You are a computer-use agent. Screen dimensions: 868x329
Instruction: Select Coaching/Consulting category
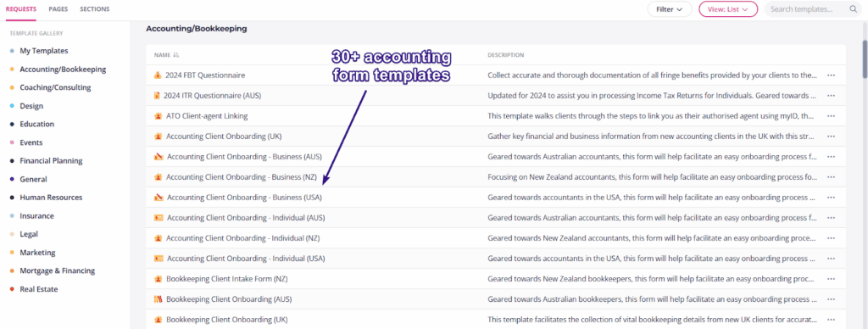55,87
